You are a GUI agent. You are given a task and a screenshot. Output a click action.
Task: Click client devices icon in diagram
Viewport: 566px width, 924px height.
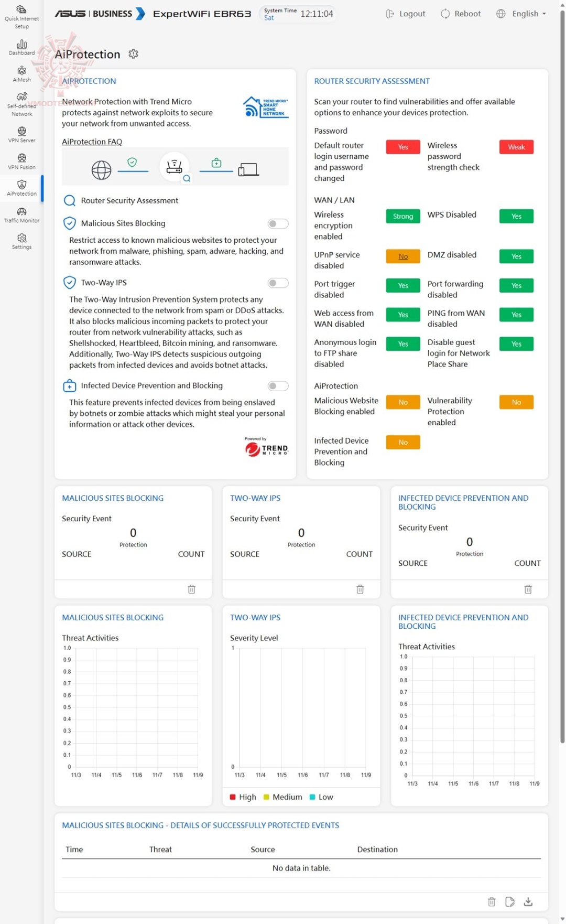click(x=248, y=169)
